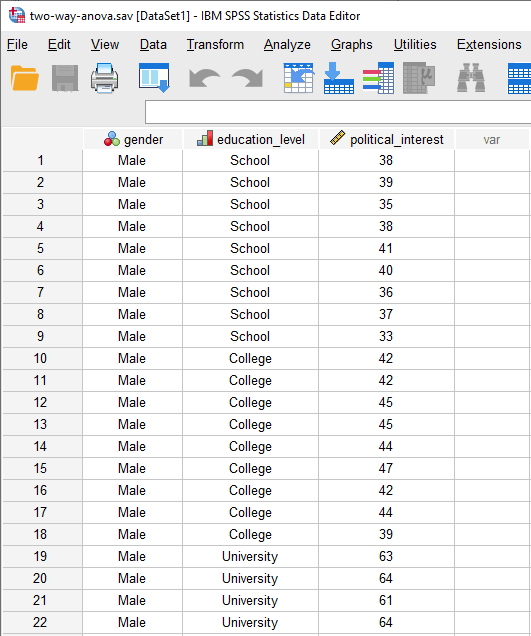
Task: Click 'College' cell in row 18
Action: click(x=250, y=534)
